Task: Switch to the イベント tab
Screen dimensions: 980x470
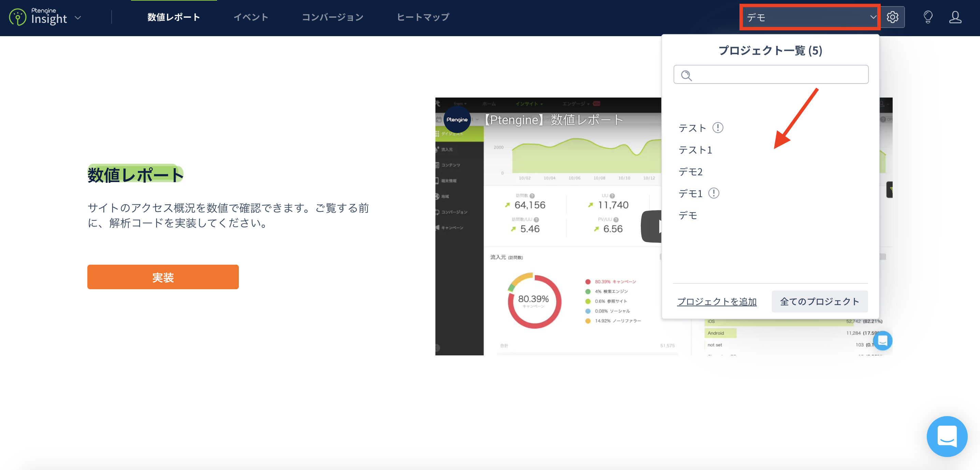Action: pos(251,17)
